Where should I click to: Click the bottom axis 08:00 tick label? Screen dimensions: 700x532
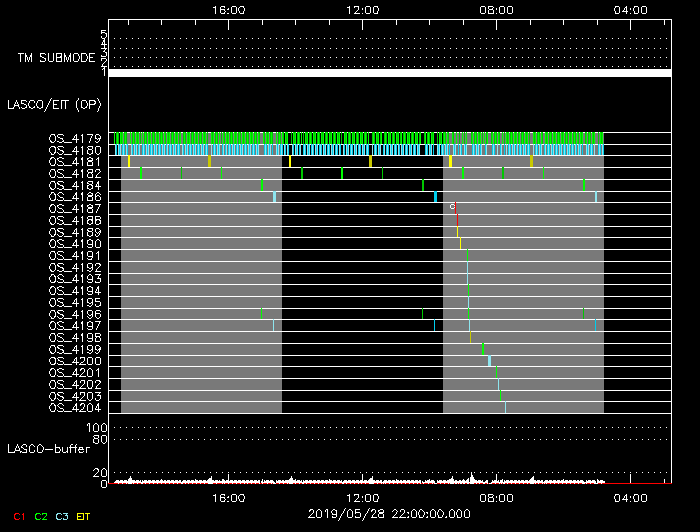(x=497, y=497)
